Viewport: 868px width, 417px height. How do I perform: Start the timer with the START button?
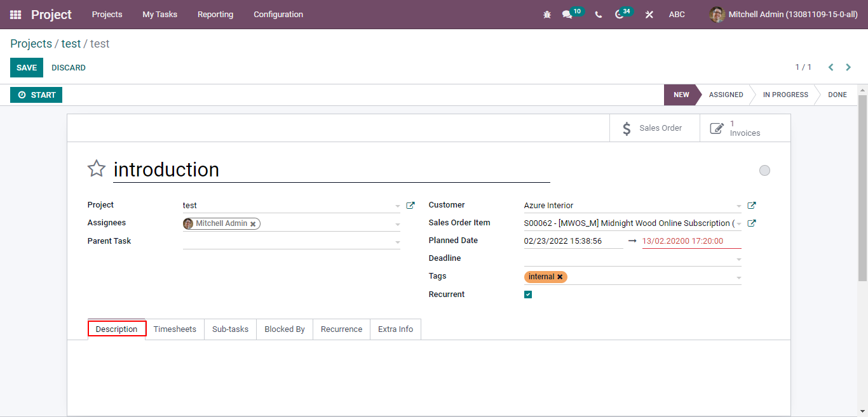36,95
